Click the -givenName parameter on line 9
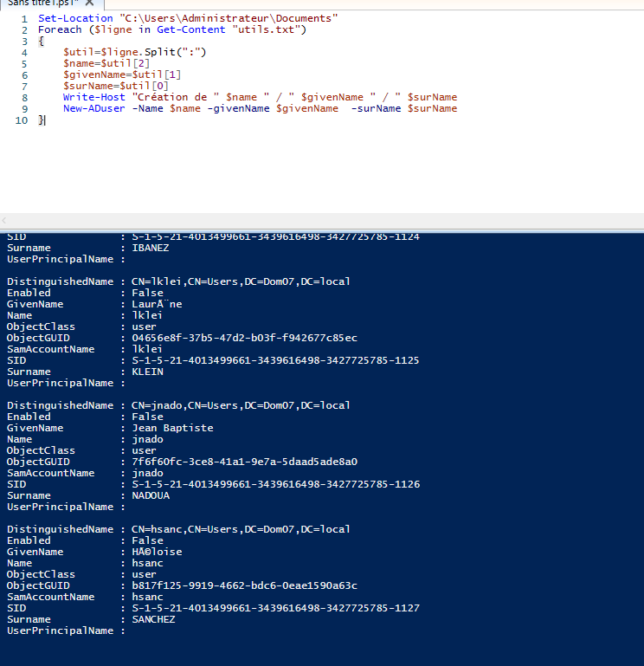The image size is (644, 666). click(x=238, y=109)
